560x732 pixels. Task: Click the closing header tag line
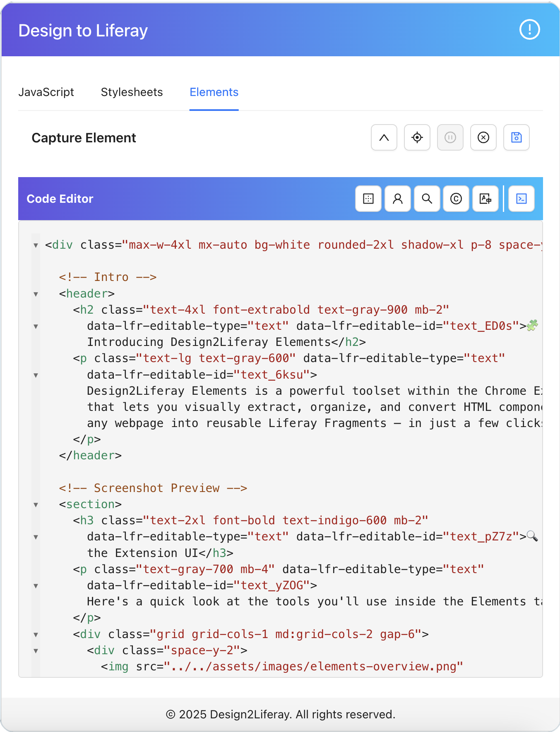click(90, 455)
